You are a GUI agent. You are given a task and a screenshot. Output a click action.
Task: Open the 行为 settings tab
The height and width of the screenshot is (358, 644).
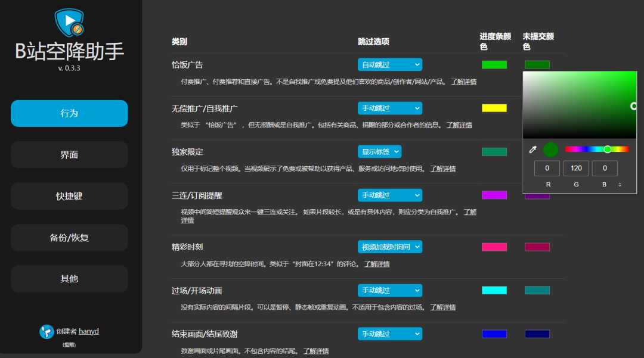[x=69, y=113]
